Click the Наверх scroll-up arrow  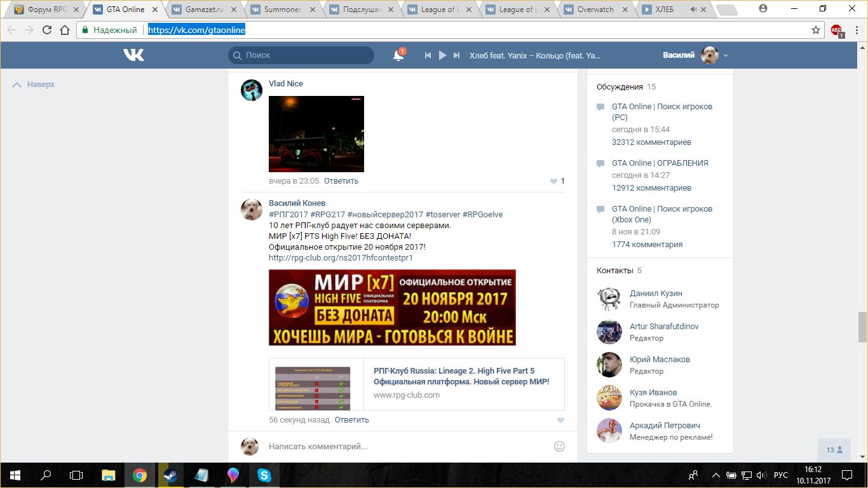pyautogui.click(x=17, y=85)
